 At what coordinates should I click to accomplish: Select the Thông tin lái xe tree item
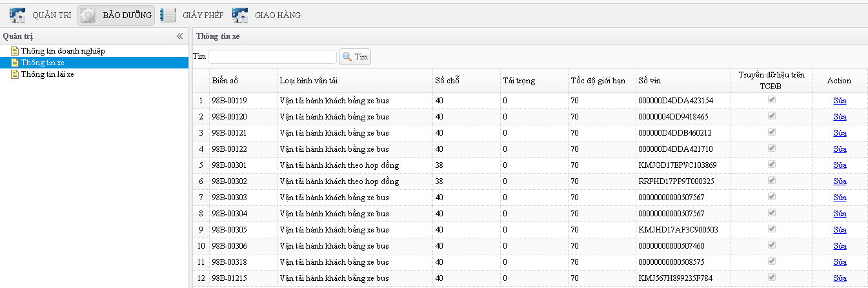click(47, 74)
